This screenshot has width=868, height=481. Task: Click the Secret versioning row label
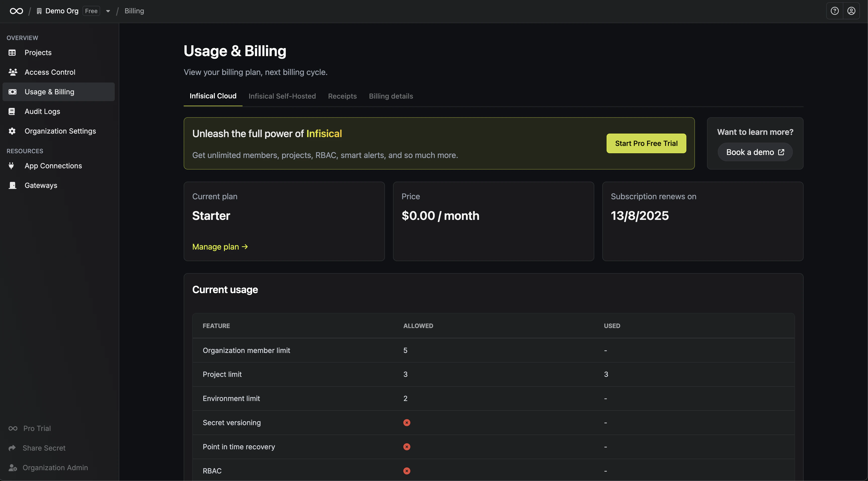pyautogui.click(x=232, y=423)
